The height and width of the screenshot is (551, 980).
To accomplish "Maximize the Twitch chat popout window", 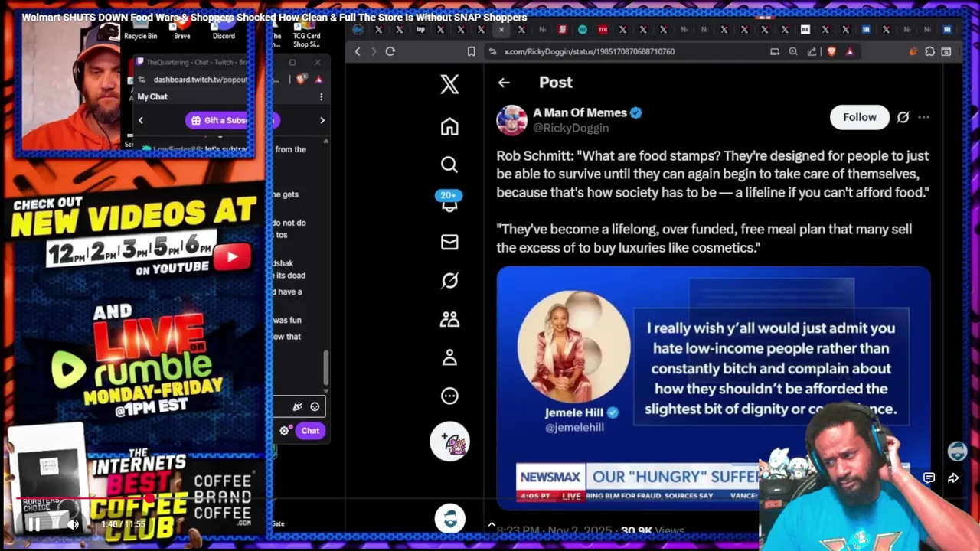I will coord(292,62).
